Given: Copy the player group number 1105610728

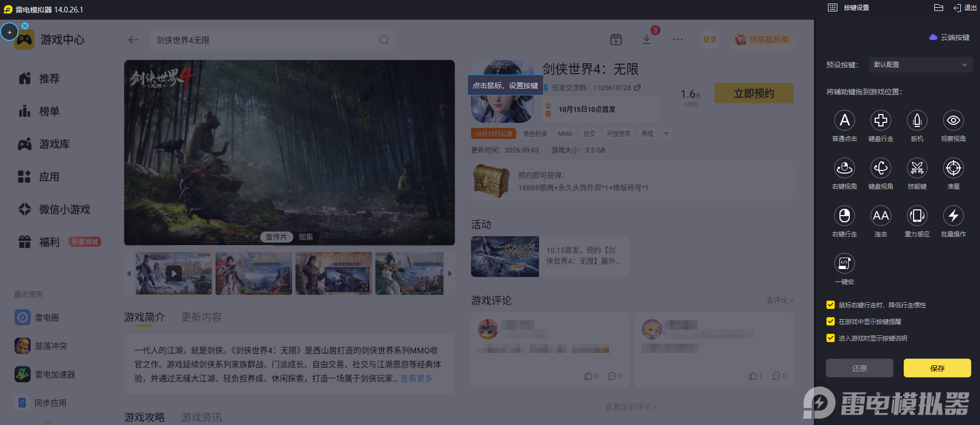Looking at the screenshot, I should pyautogui.click(x=638, y=88).
